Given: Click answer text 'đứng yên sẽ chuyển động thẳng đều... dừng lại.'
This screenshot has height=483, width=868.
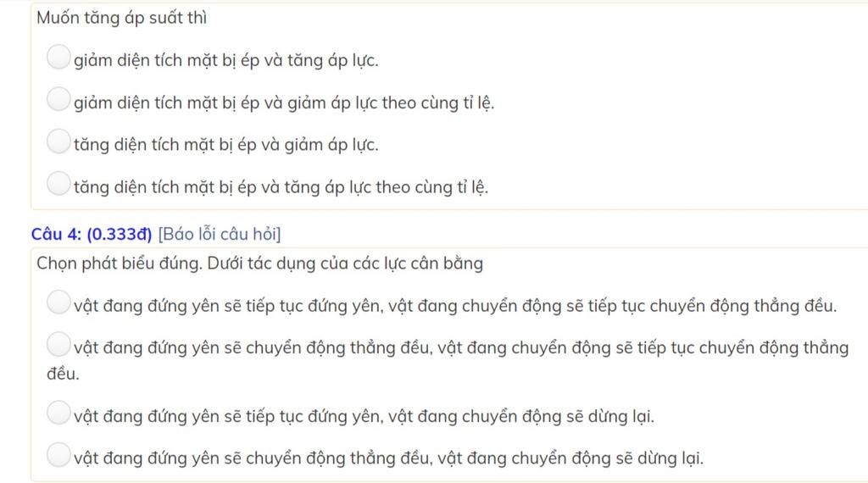Looking at the screenshot, I should point(388,458).
